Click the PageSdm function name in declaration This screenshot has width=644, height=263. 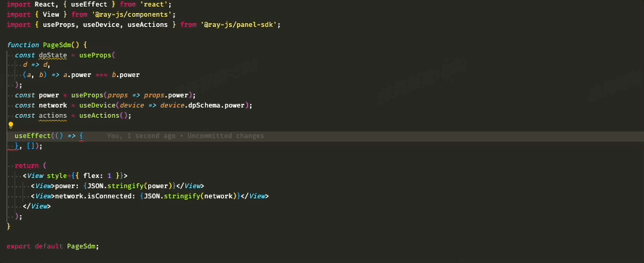coord(57,45)
